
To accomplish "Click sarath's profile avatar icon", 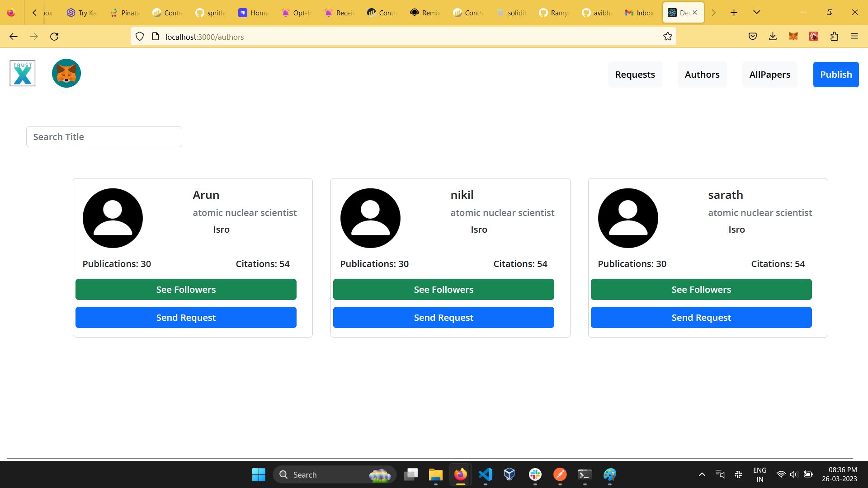I will 628,217.
